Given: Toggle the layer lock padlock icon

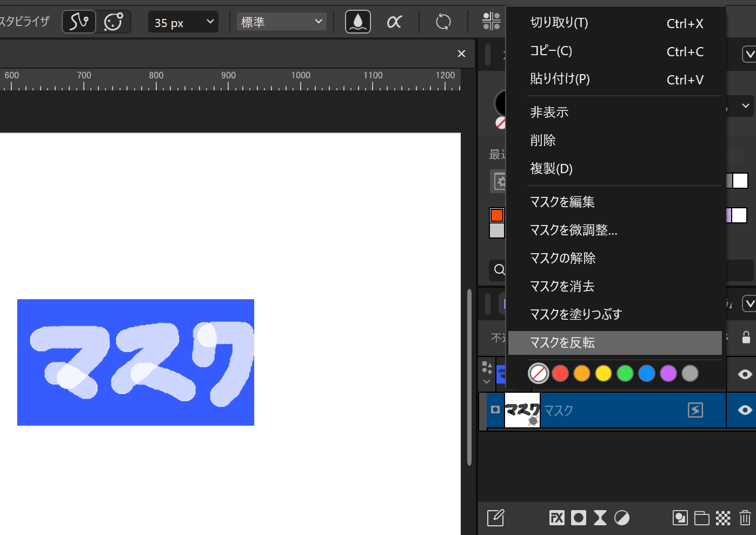Looking at the screenshot, I should [746, 338].
